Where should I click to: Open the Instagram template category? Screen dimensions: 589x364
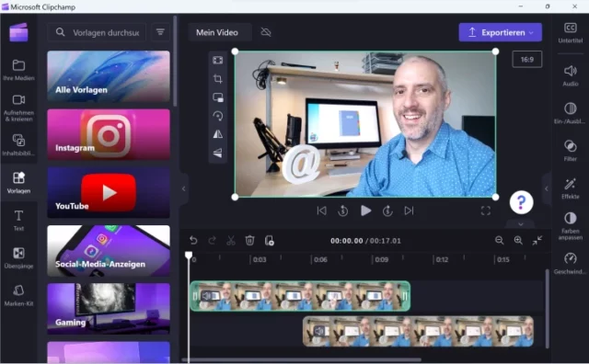pos(109,134)
